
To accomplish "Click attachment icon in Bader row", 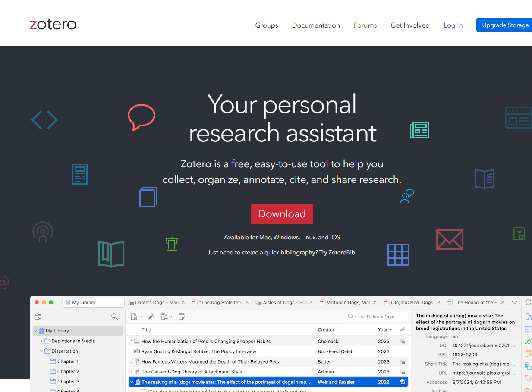I will click(x=403, y=362).
